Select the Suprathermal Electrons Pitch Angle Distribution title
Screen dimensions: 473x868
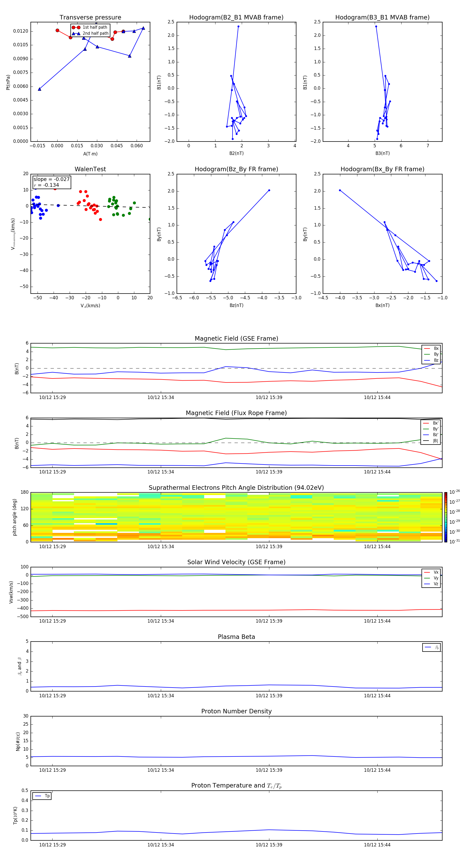click(x=236, y=488)
